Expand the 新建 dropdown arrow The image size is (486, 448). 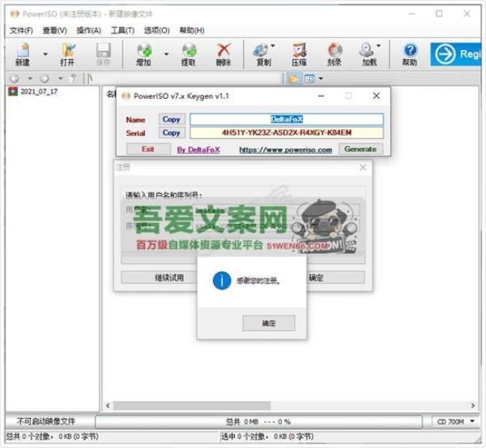[x=45, y=55]
